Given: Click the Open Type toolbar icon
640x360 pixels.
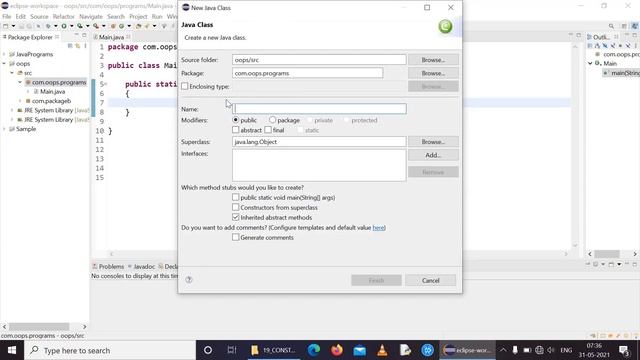Looking at the screenshot, I should pos(138,26).
